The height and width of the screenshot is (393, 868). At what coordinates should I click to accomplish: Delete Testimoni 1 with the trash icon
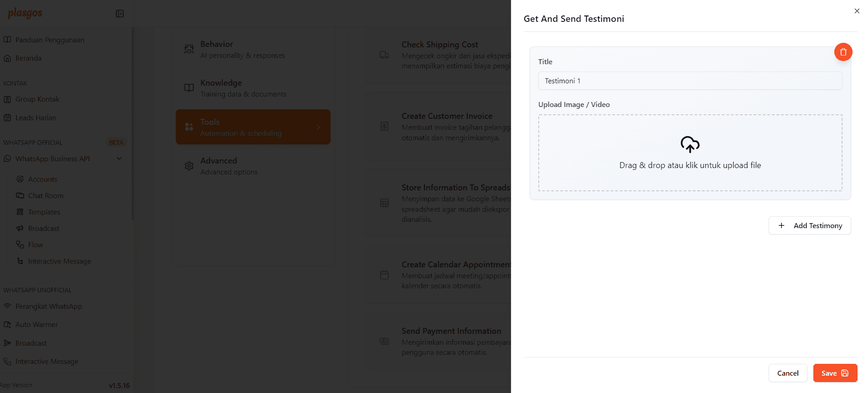tap(843, 52)
